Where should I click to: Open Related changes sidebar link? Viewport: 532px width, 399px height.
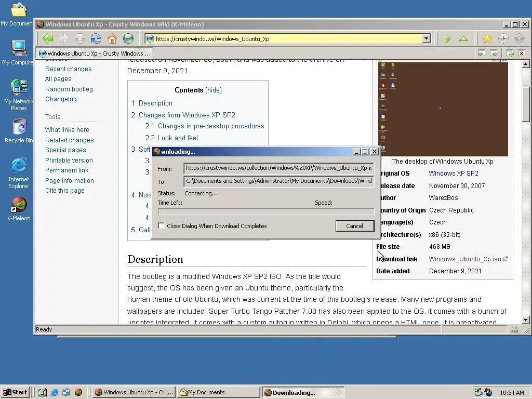[x=69, y=140]
